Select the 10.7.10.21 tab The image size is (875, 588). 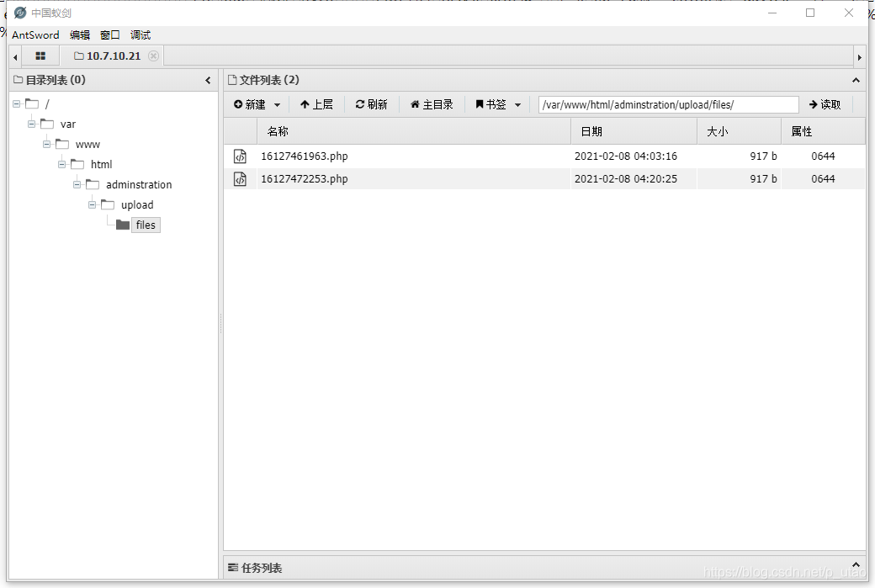[114, 56]
